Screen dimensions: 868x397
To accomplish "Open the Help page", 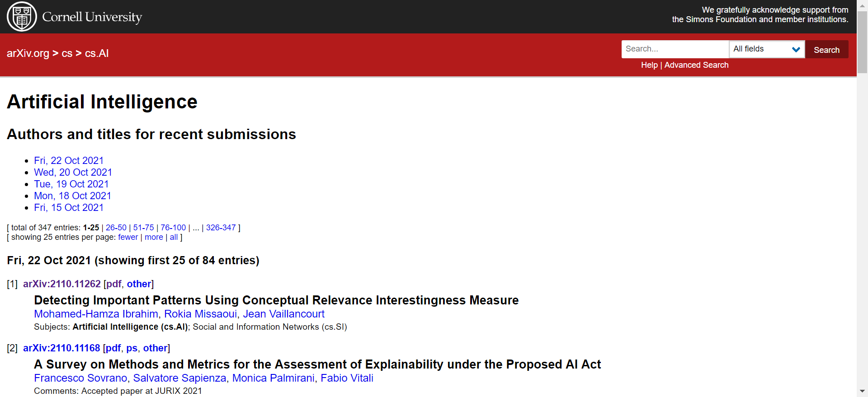I will click(649, 65).
